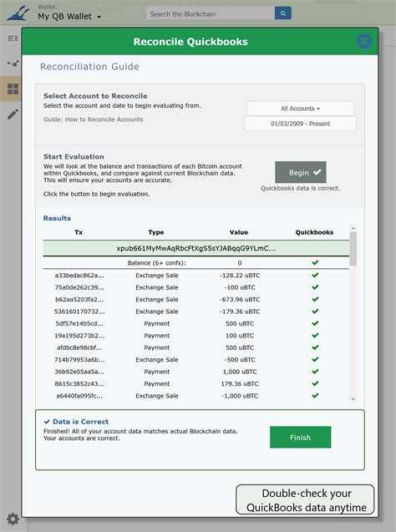Viewport: 396px width, 532px height.
Task: Click checkmark for 1,000 uBTC Payment row
Action: [315, 372]
